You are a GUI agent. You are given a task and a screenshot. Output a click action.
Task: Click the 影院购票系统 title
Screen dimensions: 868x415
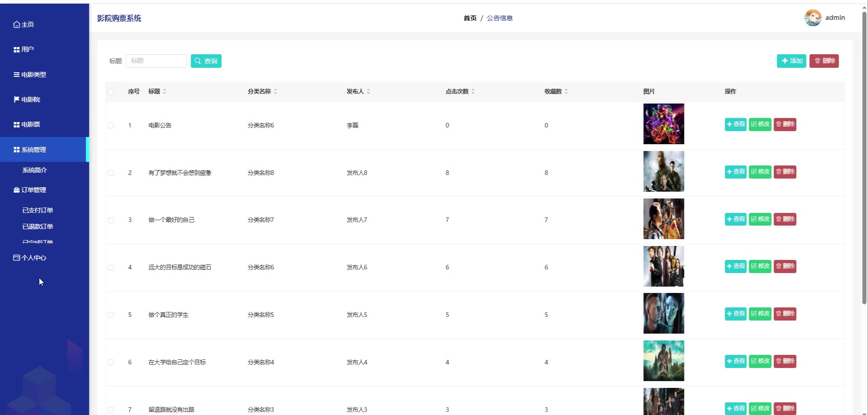(x=119, y=18)
